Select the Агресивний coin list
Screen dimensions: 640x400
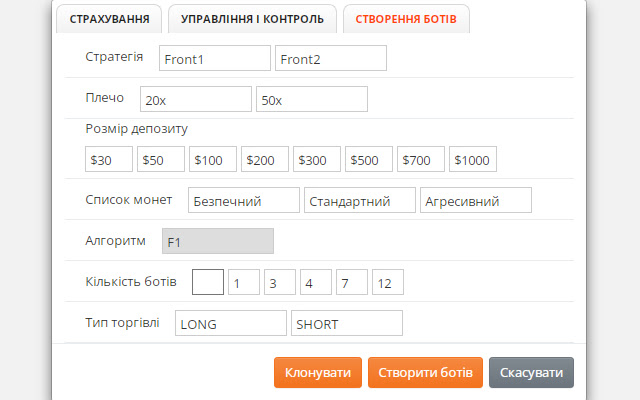point(476,200)
